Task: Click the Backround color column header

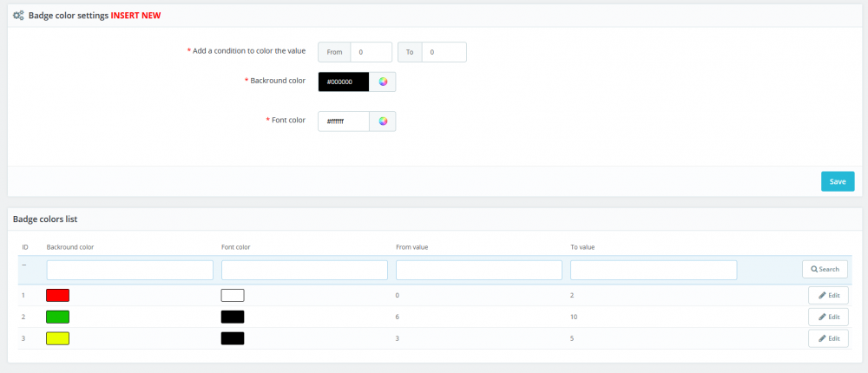Action: pos(70,247)
